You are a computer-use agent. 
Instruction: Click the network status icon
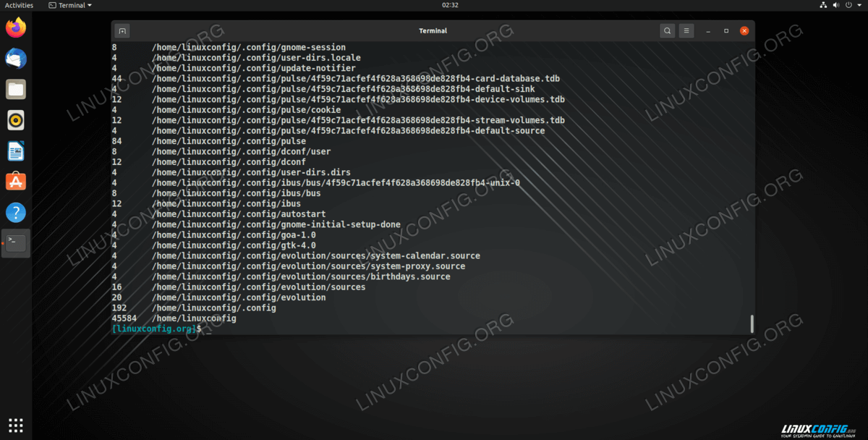824,5
